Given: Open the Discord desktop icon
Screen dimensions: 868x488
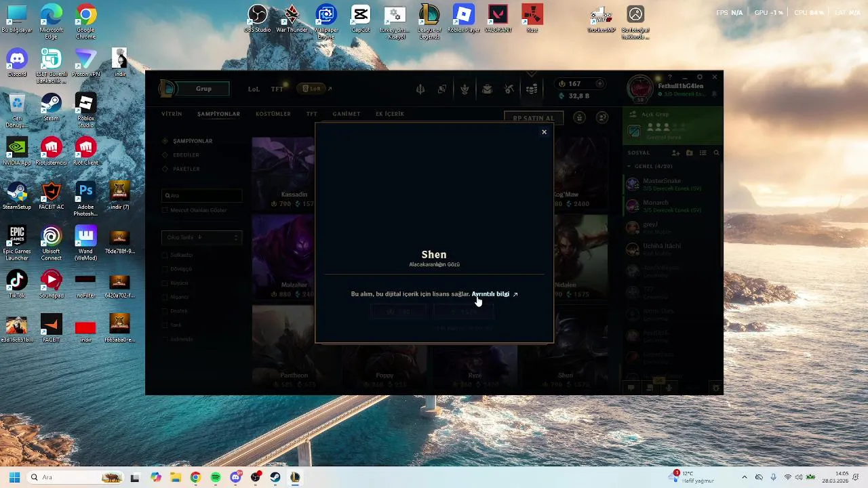Looking at the screenshot, I should [17, 62].
